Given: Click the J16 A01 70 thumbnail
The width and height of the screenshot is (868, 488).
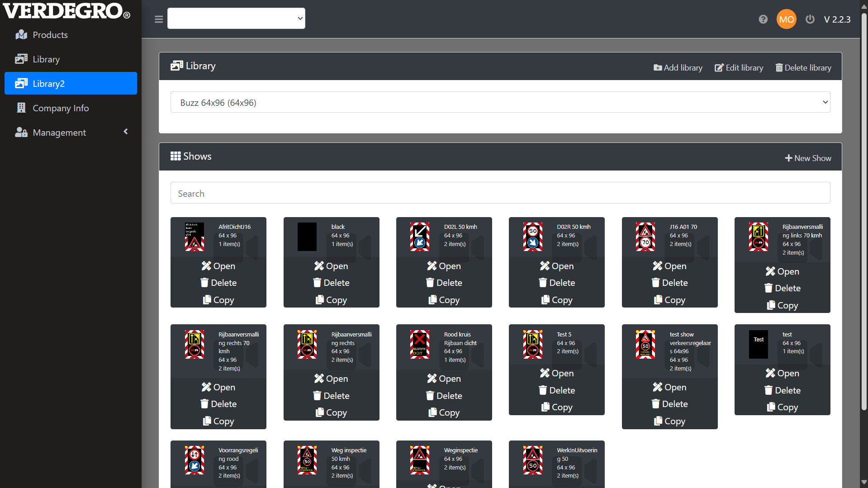Looking at the screenshot, I should point(645,237).
